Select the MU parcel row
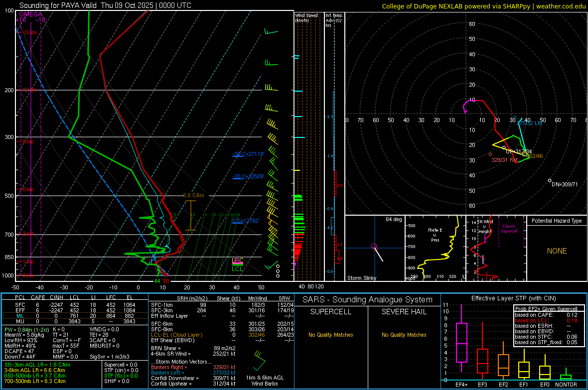 click(x=75, y=321)
